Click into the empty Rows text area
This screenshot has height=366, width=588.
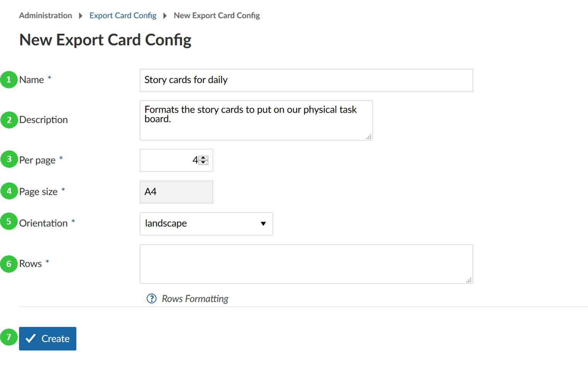tap(306, 264)
